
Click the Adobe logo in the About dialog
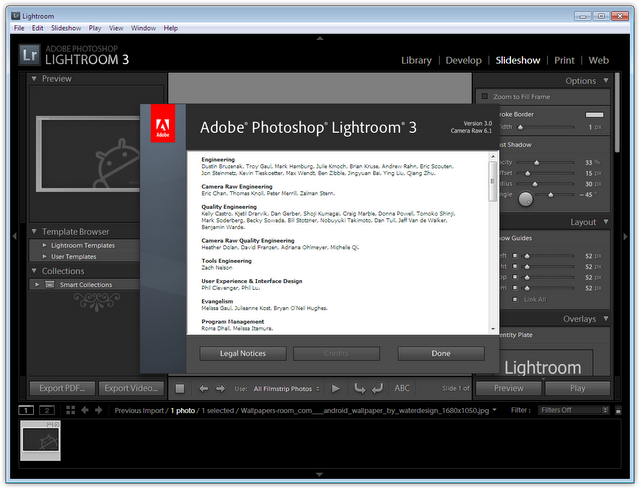point(163,123)
